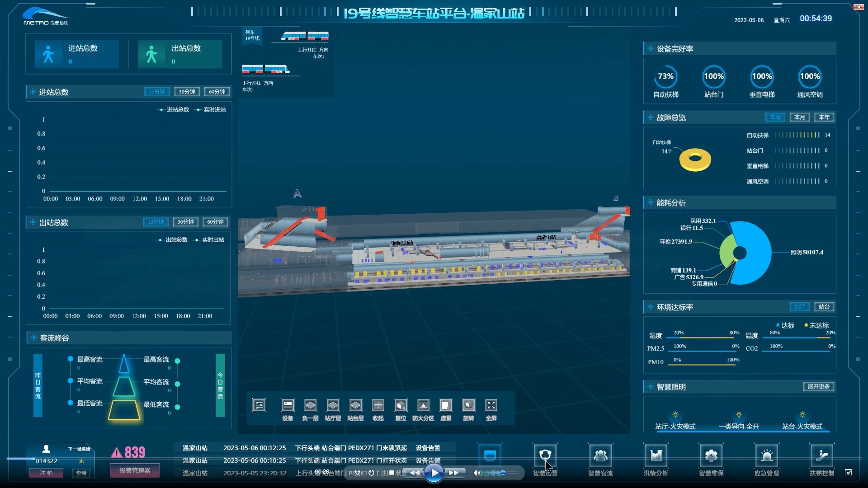Switch 故障总览 to 本年 tab
The image size is (868, 488).
824,117
